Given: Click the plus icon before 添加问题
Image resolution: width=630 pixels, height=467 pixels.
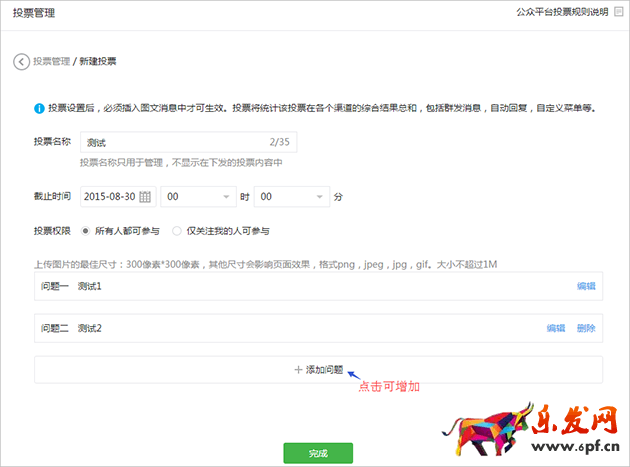Looking at the screenshot, I should pos(298,369).
